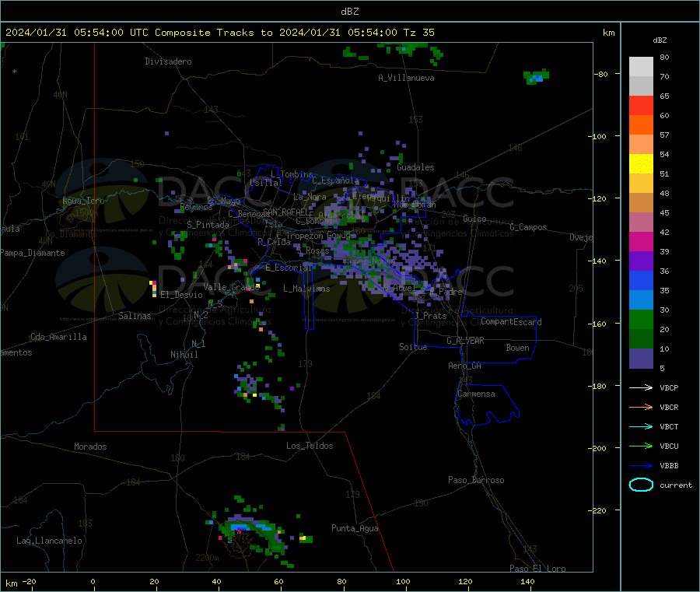
Task: Click the 0 km bottom axis label
Action: coord(93,581)
